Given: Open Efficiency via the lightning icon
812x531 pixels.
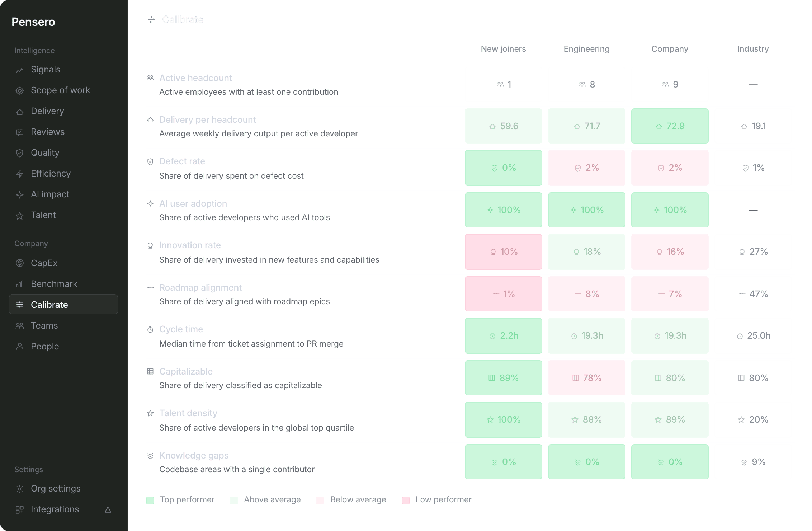Looking at the screenshot, I should click(x=20, y=174).
